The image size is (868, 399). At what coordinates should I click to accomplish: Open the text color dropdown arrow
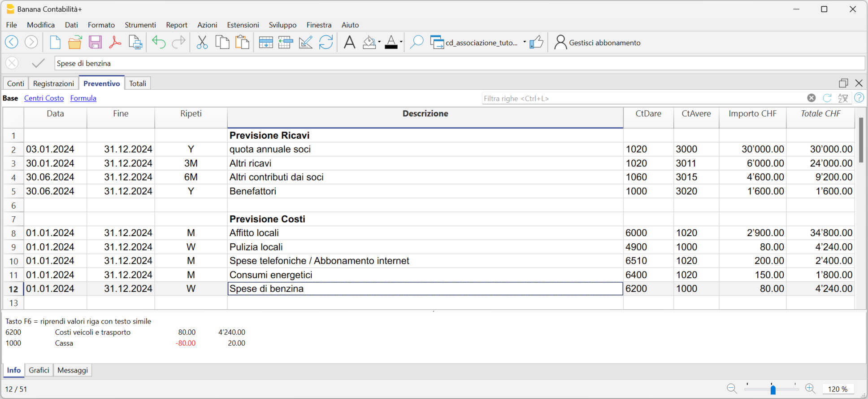click(x=401, y=42)
